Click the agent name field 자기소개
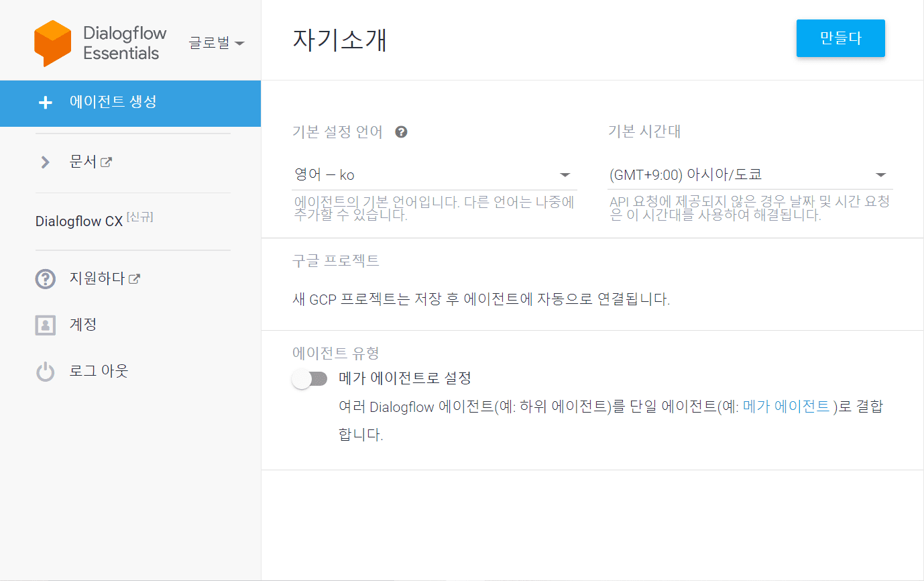This screenshot has height=581, width=924. point(340,41)
